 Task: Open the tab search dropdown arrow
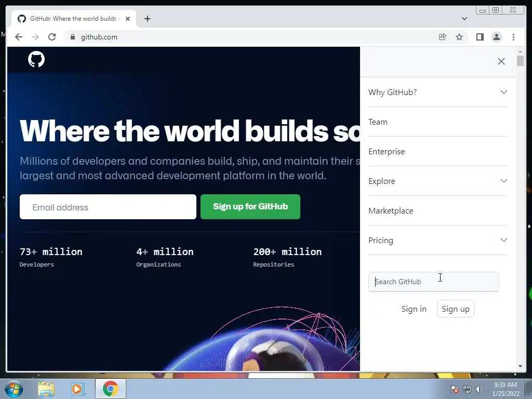coord(464,19)
